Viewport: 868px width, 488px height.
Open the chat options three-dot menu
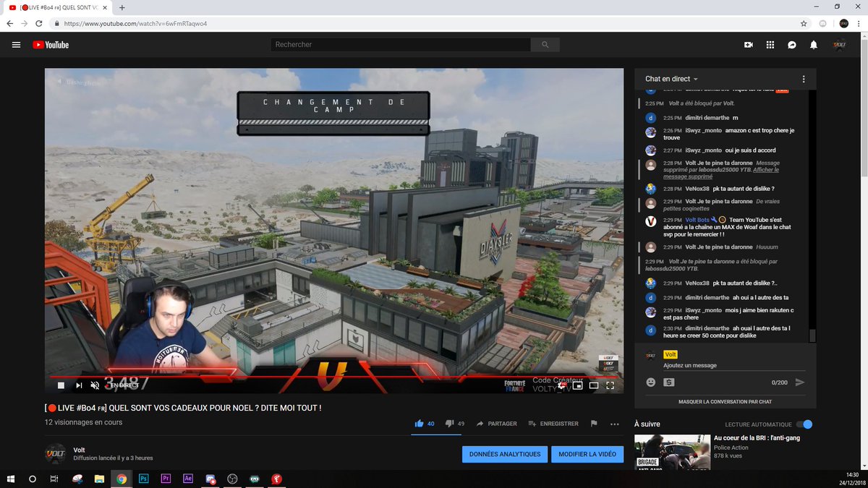[x=804, y=79]
